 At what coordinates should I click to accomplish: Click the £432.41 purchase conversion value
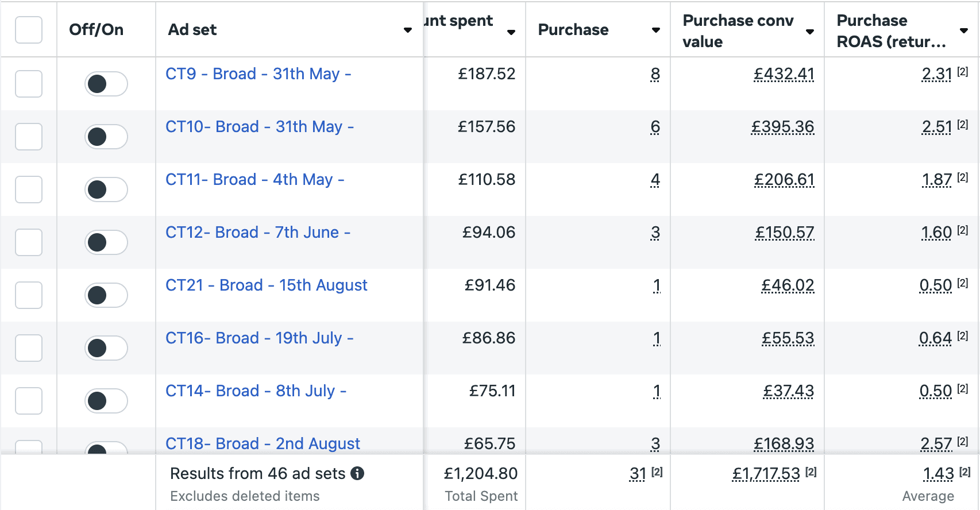click(784, 74)
